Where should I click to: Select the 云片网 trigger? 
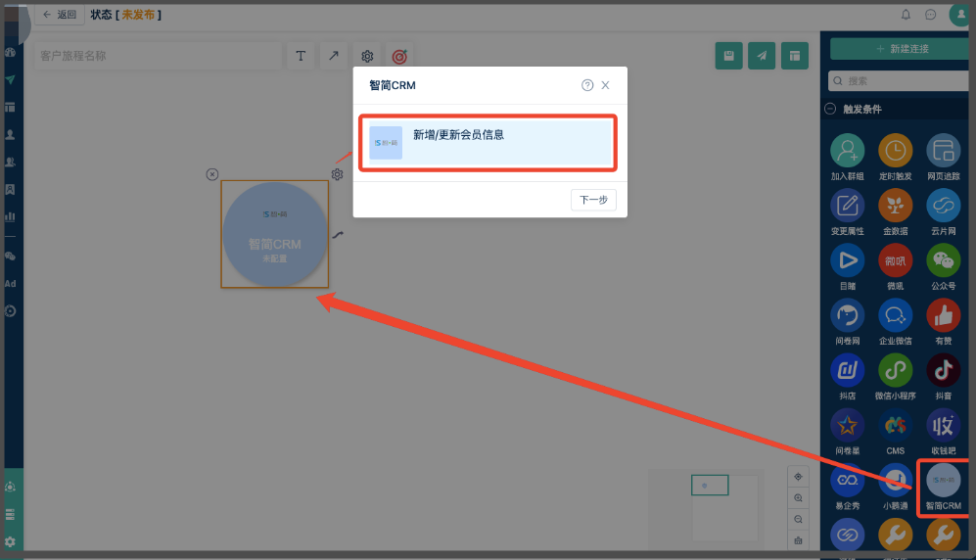(x=943, y=212)
